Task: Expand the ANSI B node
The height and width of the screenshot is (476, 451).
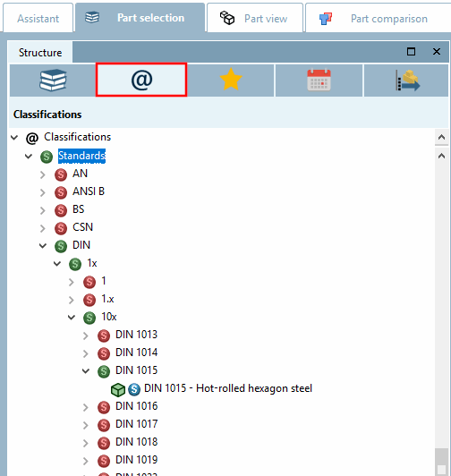Action: point(43,192)
